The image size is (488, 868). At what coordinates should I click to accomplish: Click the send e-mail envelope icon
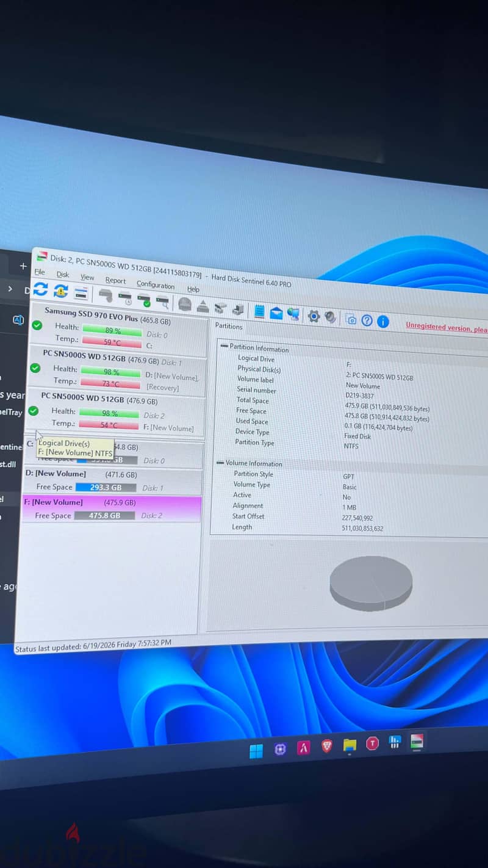pos(276,313)
